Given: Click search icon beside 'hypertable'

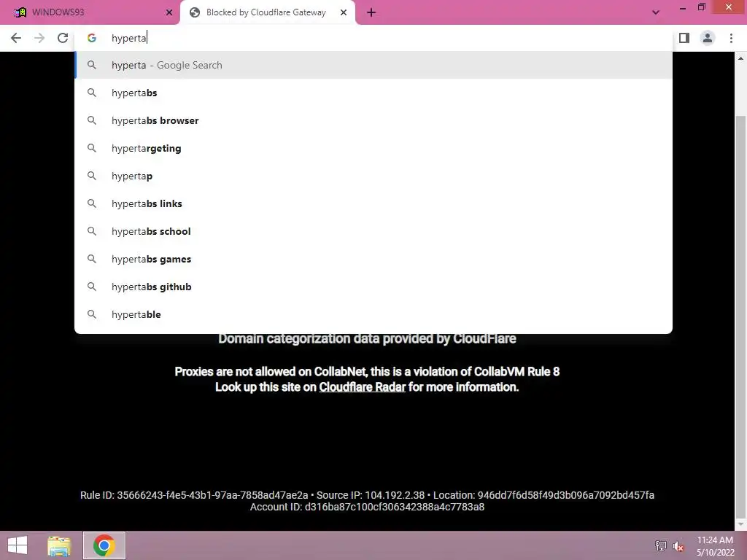Looking at the screenshot, I should pyautogui.click(x=91, y=314).
